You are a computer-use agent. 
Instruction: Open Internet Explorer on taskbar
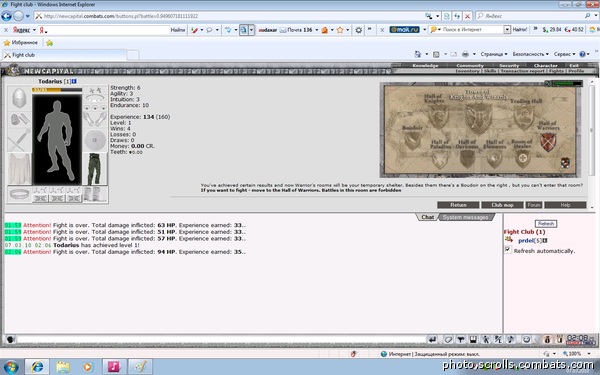click(x=37, y=367)
